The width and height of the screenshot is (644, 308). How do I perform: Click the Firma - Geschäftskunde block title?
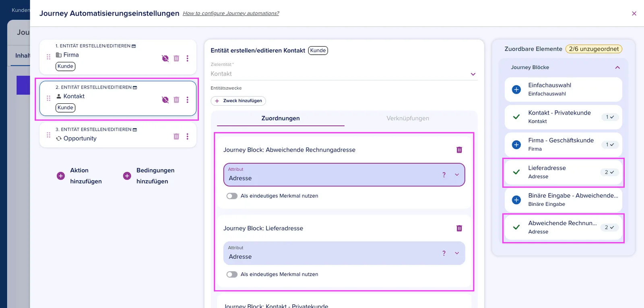click(x=561, y=140)
